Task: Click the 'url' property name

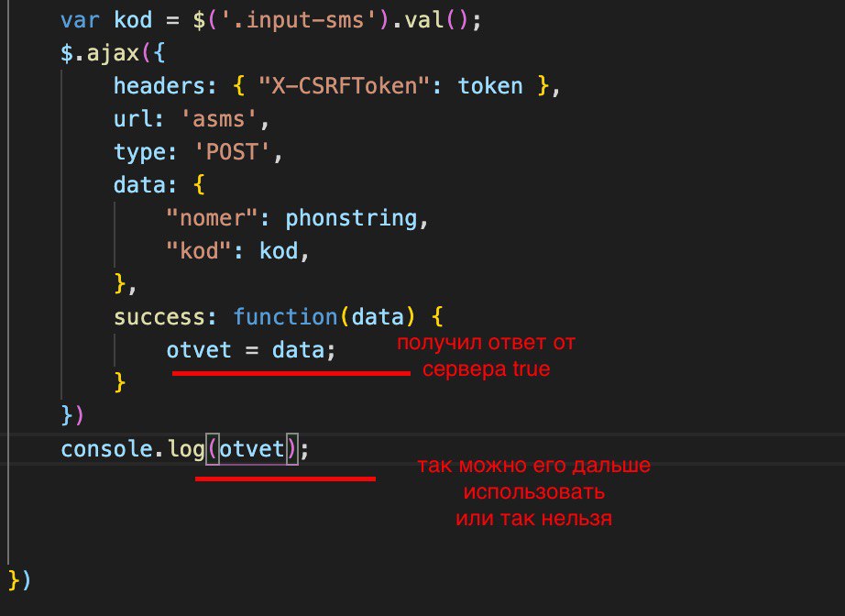Action: pyautogui.click(x=133, y=119)
